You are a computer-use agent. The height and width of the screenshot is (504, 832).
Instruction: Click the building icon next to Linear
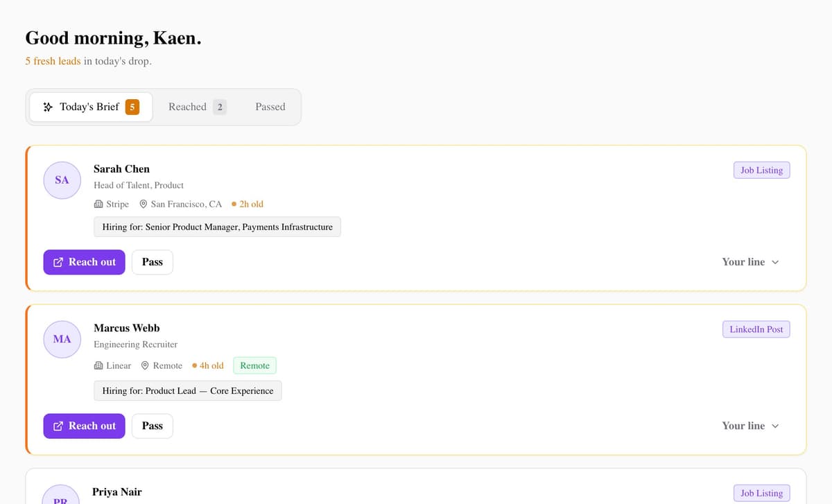(98, 366)
